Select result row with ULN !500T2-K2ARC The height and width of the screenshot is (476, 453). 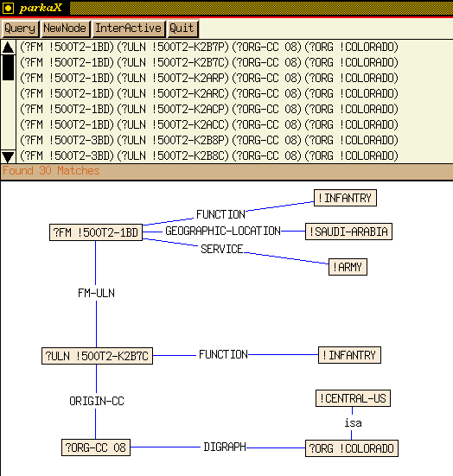(x=209, y=93)
